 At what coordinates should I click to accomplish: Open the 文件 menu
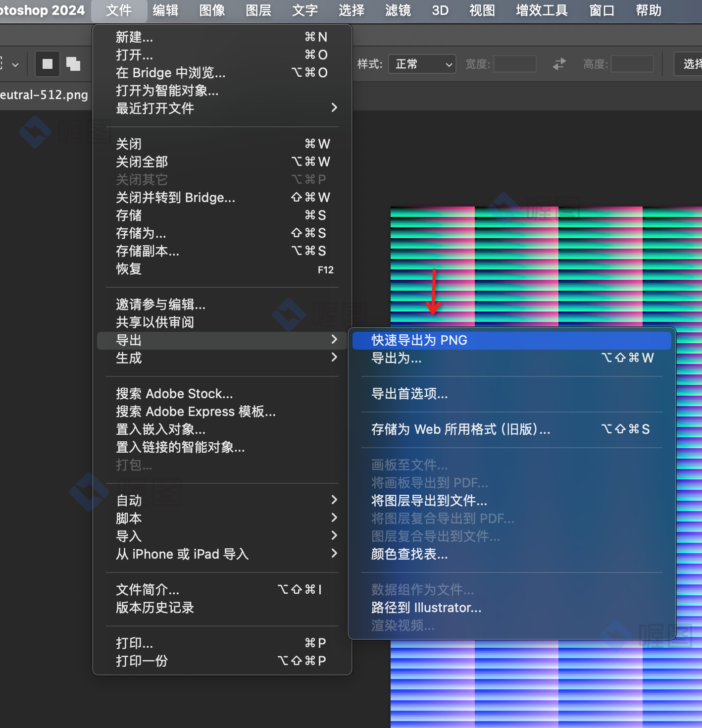point(119,10)
